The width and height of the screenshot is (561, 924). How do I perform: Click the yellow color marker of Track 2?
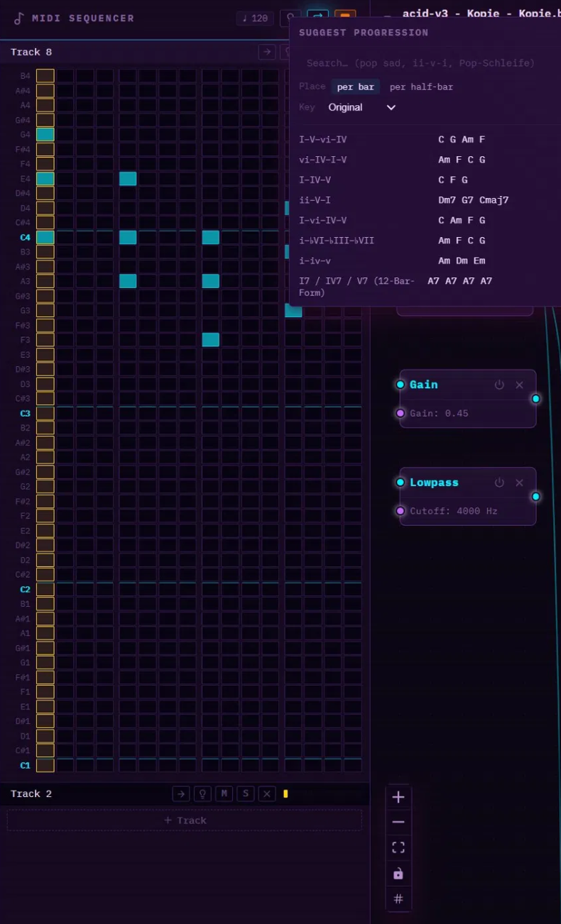pos(285,793)
